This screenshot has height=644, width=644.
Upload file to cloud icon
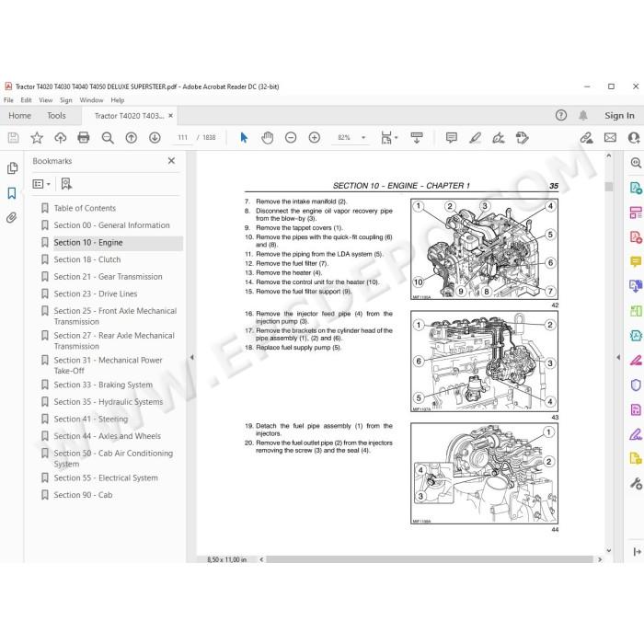[61, 138]
